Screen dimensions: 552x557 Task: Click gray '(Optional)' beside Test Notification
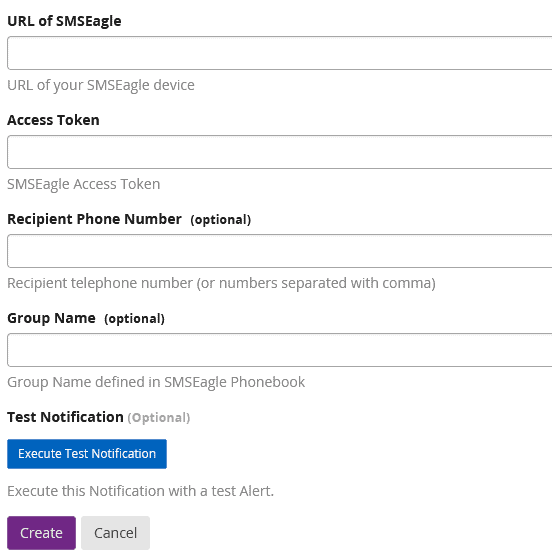pos(159,418)
